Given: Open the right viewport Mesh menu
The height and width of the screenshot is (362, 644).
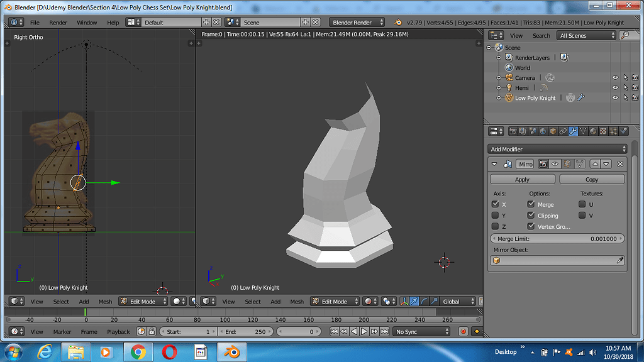Looking at the screenshot, I should [x=297, y=301].
